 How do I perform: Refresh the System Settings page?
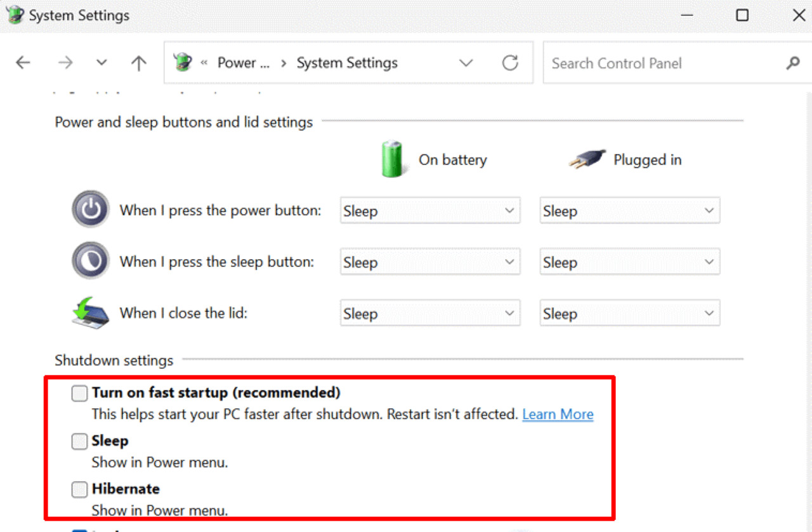[x=510, y=63]
